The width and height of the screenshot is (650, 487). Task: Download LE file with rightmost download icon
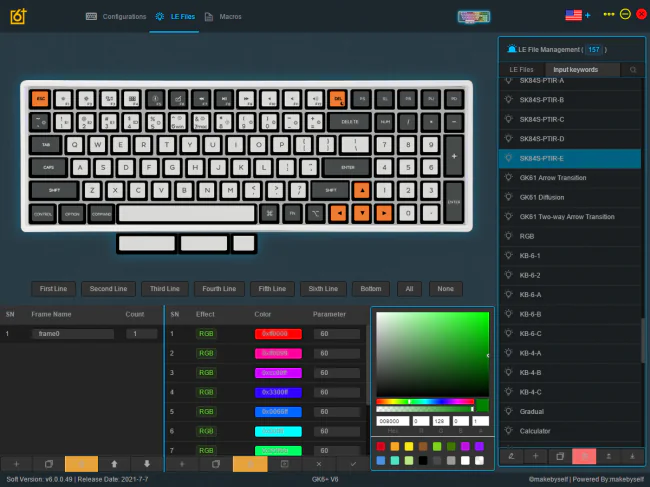pyautogui.click(x=632, y=456)
